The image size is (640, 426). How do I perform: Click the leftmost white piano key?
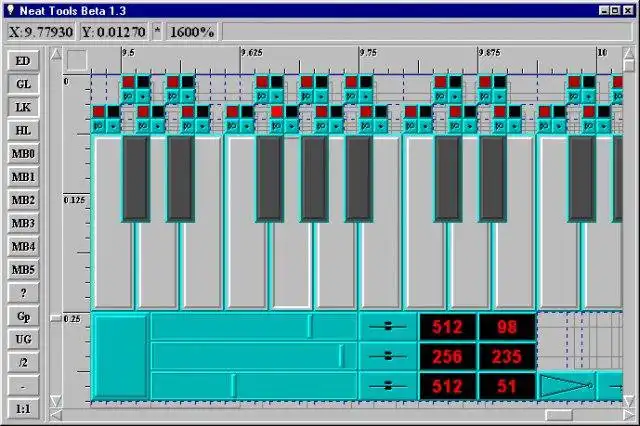pyautogui.click(x=113, y=265)
